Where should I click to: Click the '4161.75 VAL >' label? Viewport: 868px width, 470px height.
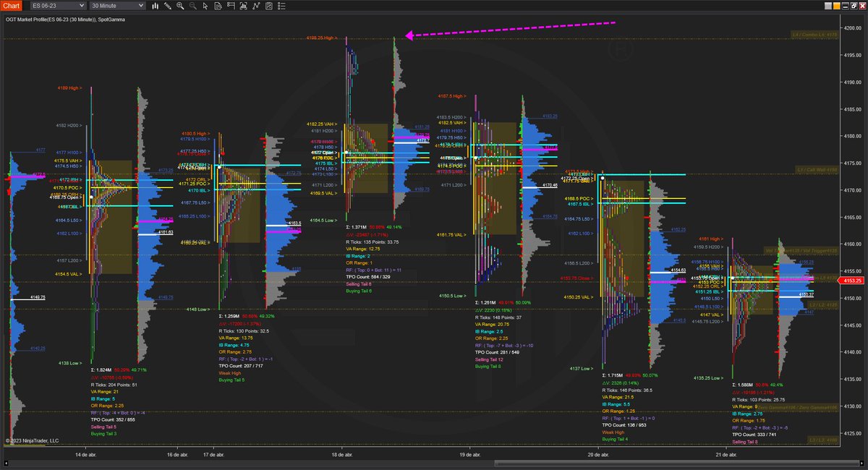tap(453, 234)
